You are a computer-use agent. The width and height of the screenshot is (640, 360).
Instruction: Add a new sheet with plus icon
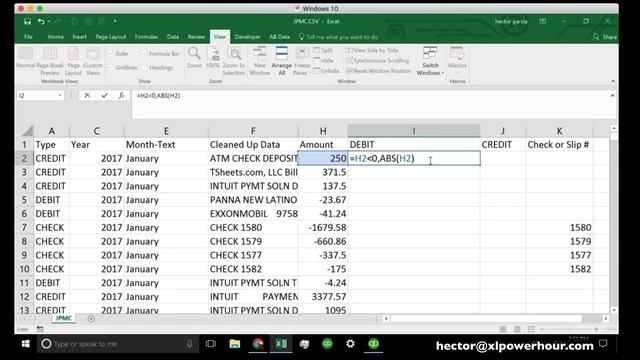coord(91,318)
